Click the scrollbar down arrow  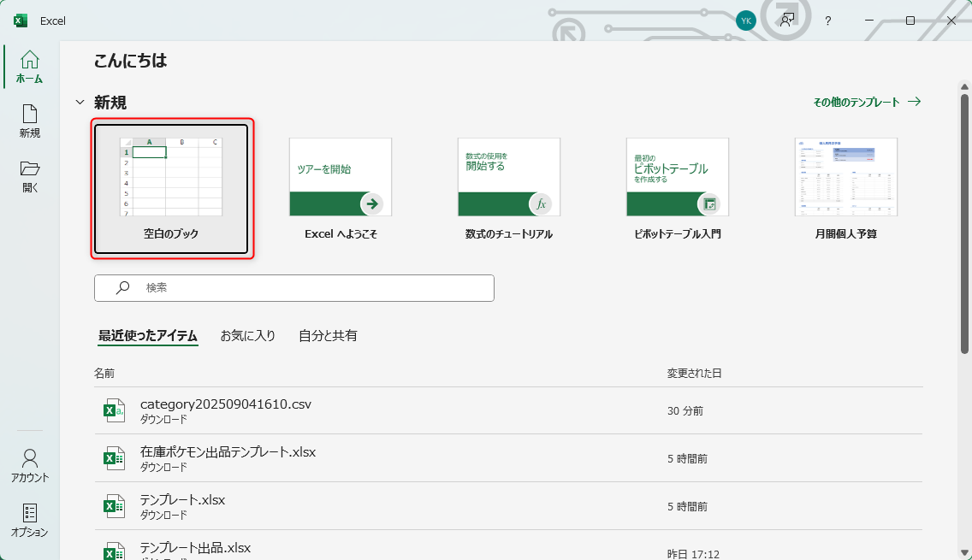[x=964, y=552]
